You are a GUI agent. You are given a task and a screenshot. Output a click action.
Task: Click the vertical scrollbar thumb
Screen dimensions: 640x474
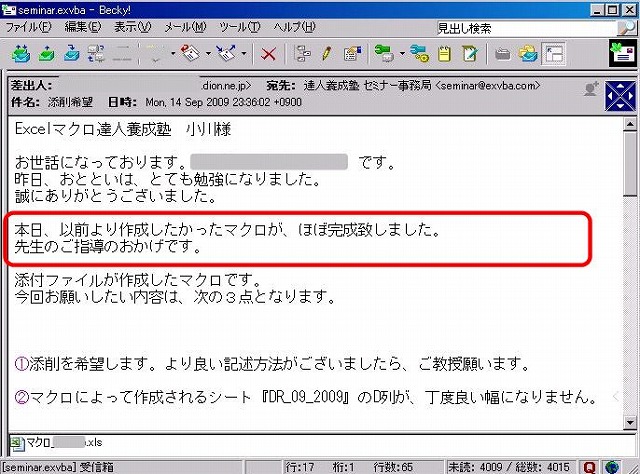(630, 164)
